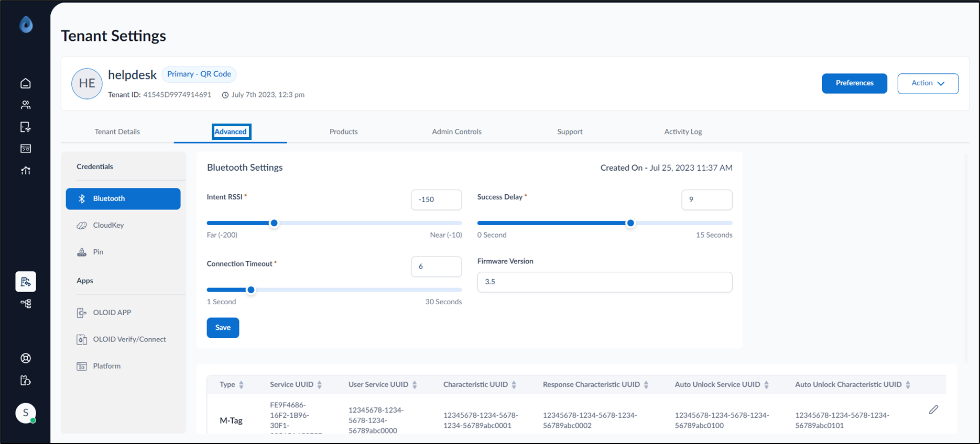
Task: Sort by Service UUID column
Action: (320, 385)
